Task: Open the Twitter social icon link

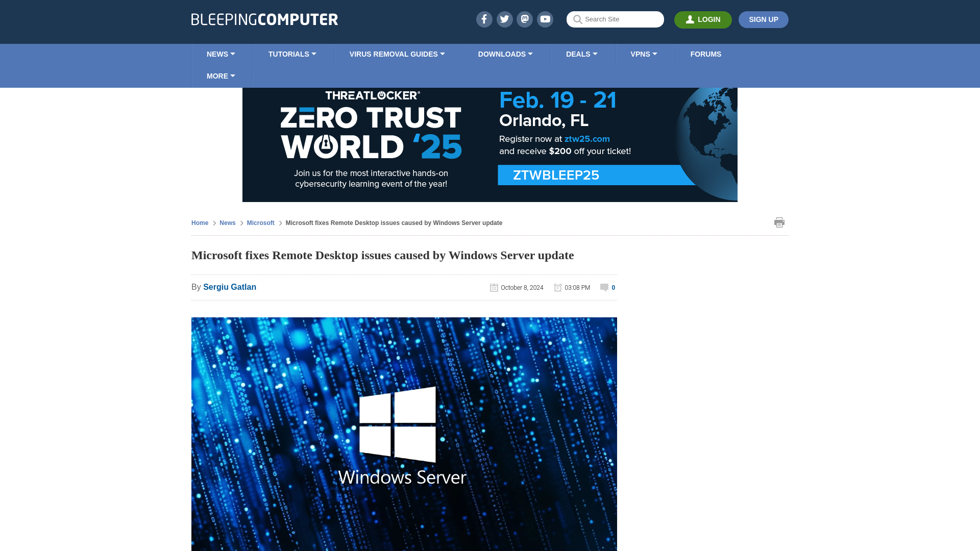Action: click(x=504, y=19)
